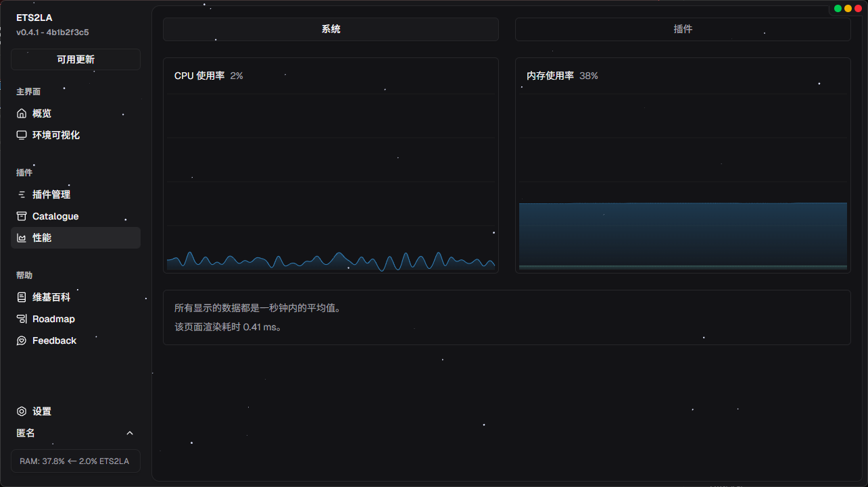This screenshot has width=868, height=487.
Task: Open 设置 using the gear icon
Action: 22,411
